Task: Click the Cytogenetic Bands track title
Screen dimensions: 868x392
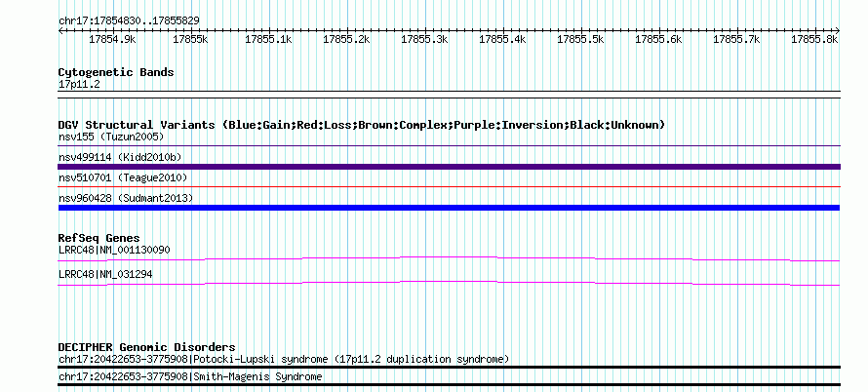Action: pos(116,72)
